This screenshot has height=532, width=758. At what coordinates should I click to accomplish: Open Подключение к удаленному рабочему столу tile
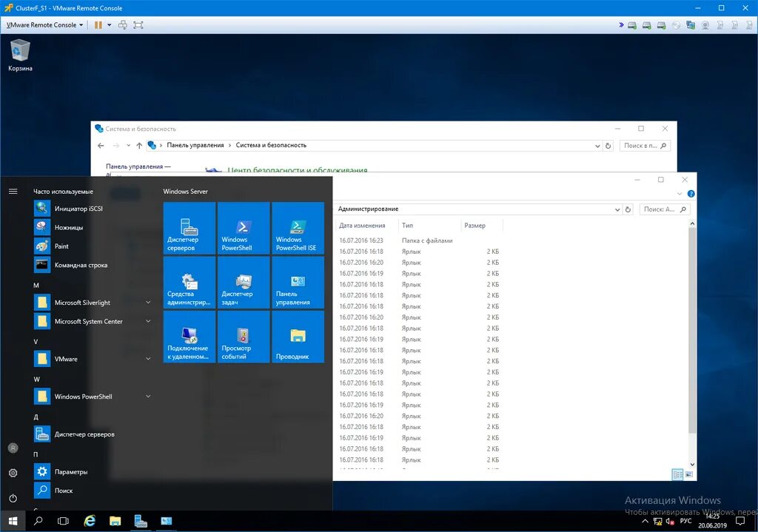tap(189, 337)
